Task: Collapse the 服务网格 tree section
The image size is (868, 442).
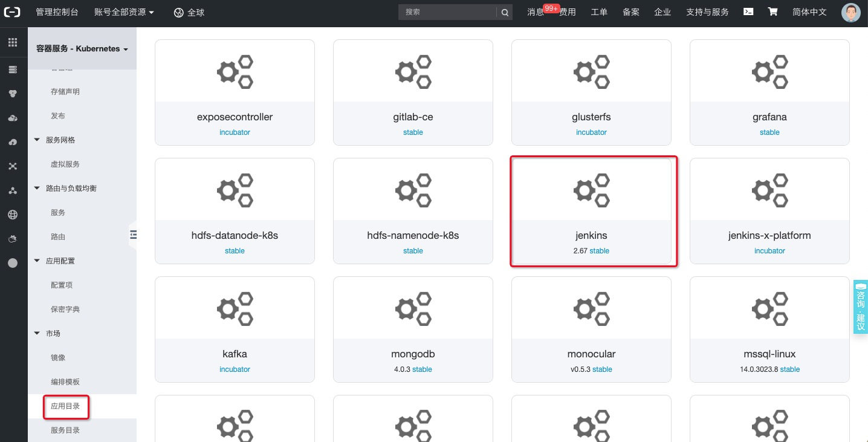Action: point(37,140)
